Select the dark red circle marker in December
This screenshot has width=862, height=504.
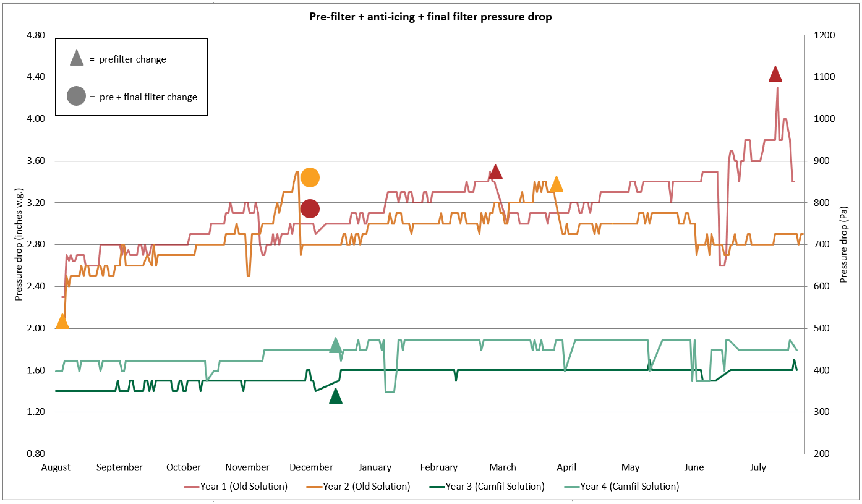[310, 209]
